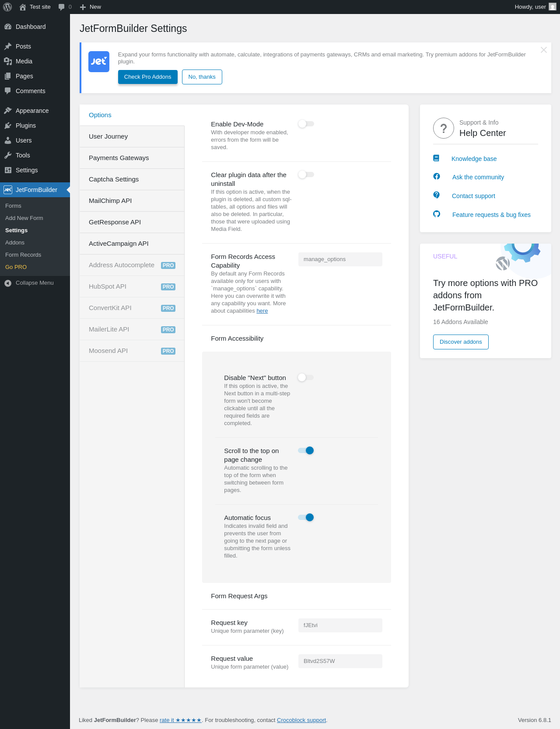Toggle Enable Dev-Mode switch

click(x=306, y=124)
